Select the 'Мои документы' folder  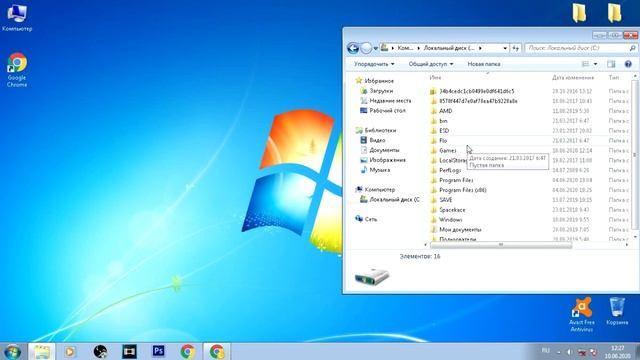click(x=456, y=229)
